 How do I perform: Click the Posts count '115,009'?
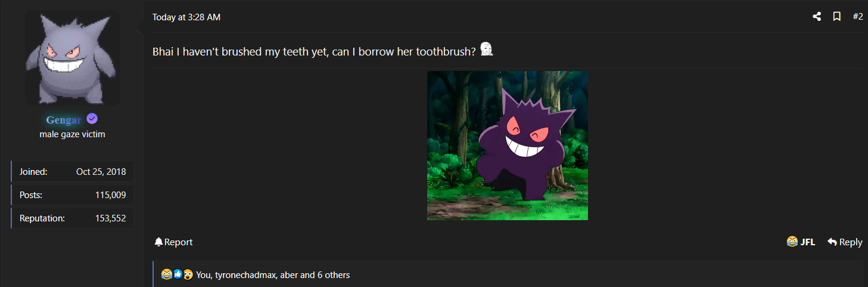click(110, 195)
